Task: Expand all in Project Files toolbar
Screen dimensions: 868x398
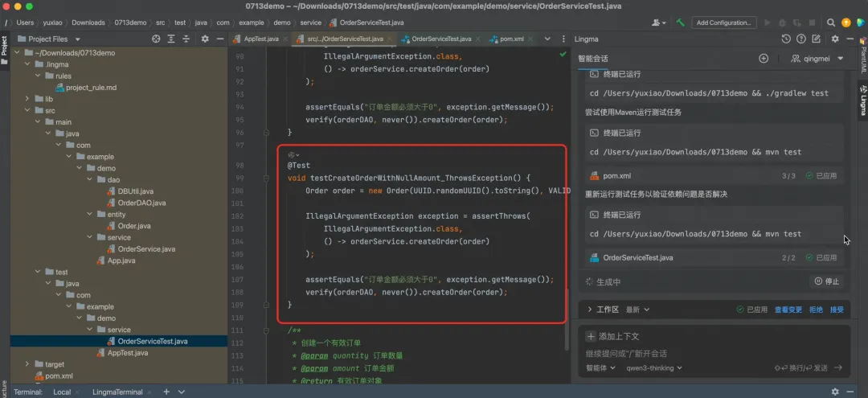Action: [172, 39]
